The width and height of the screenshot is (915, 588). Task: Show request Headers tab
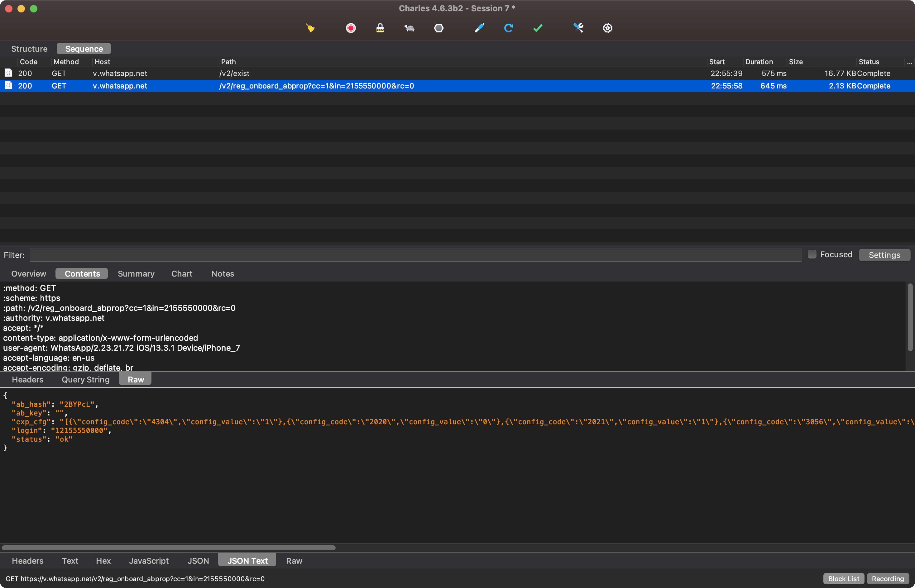tap(27, 380)
